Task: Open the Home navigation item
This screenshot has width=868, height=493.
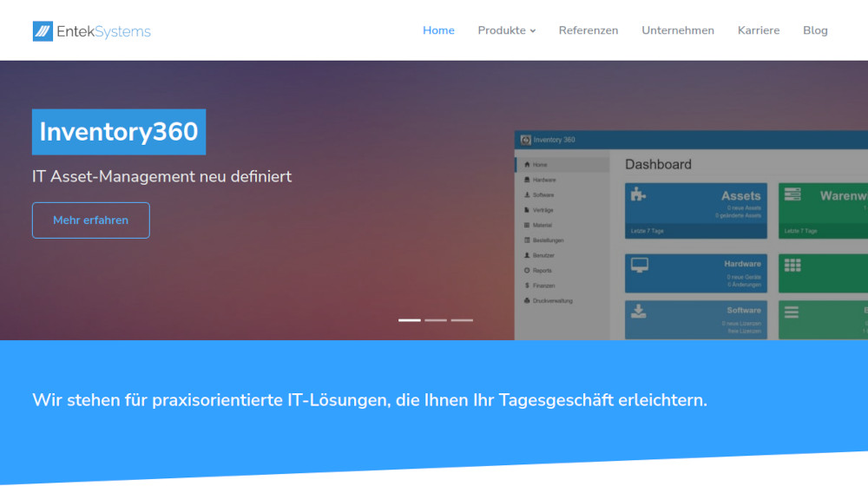Action: [x=438, y=30]
